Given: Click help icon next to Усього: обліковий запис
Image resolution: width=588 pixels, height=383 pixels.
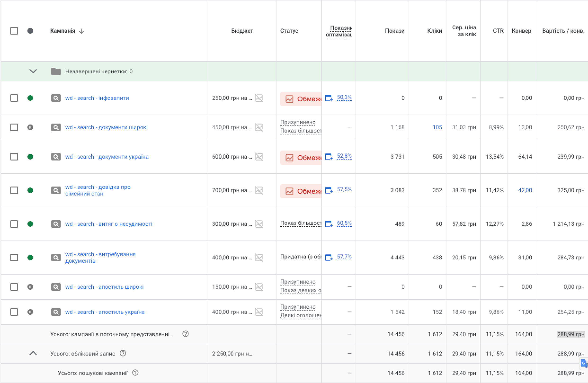Looking at the screenshot, I should click(x=123, y=353).
